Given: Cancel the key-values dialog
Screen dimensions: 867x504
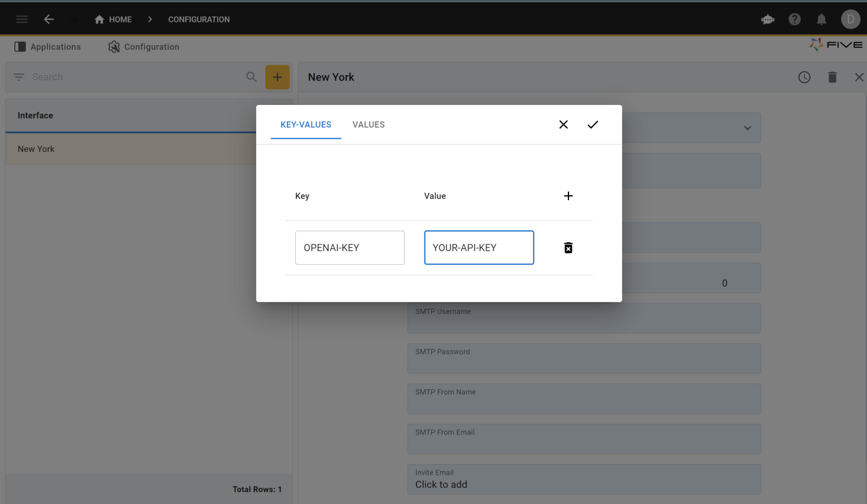Looking at the screenshot, I should pyautogui.click(x=563, y=125).
